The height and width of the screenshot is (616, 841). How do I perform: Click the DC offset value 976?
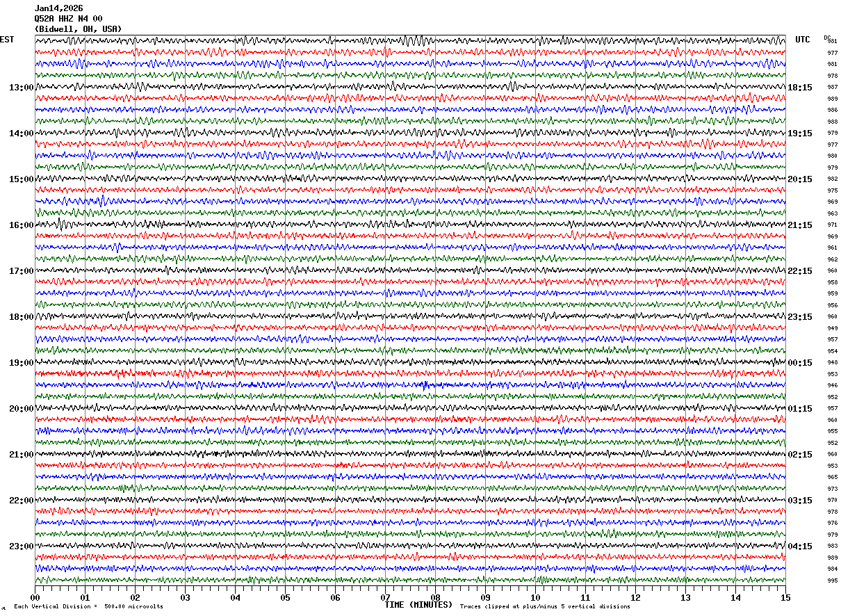[x=832, y=524]
